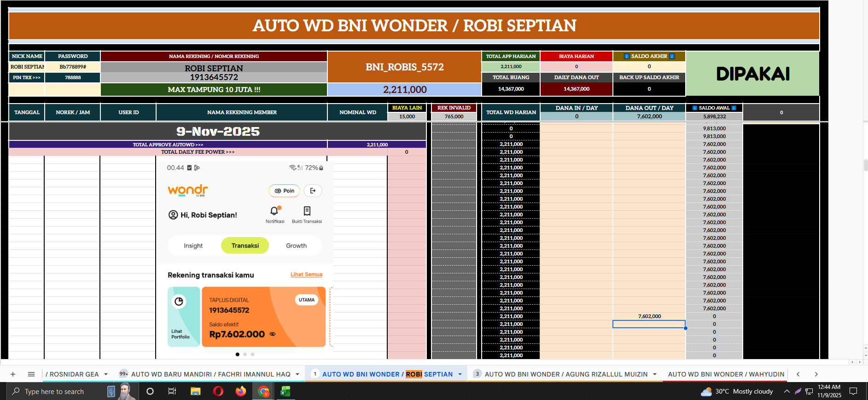Open the Windows notification center
This screenshot has width=868, height=400.
click(853, 391)
